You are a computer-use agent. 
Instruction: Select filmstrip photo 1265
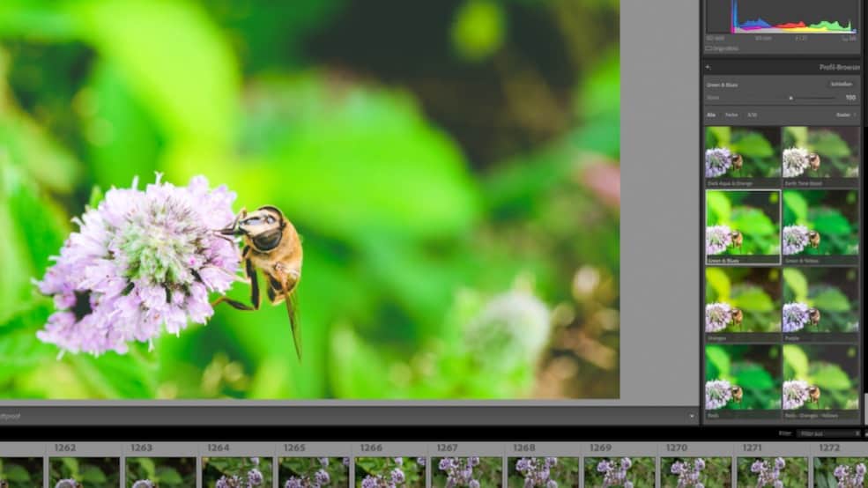314,472
